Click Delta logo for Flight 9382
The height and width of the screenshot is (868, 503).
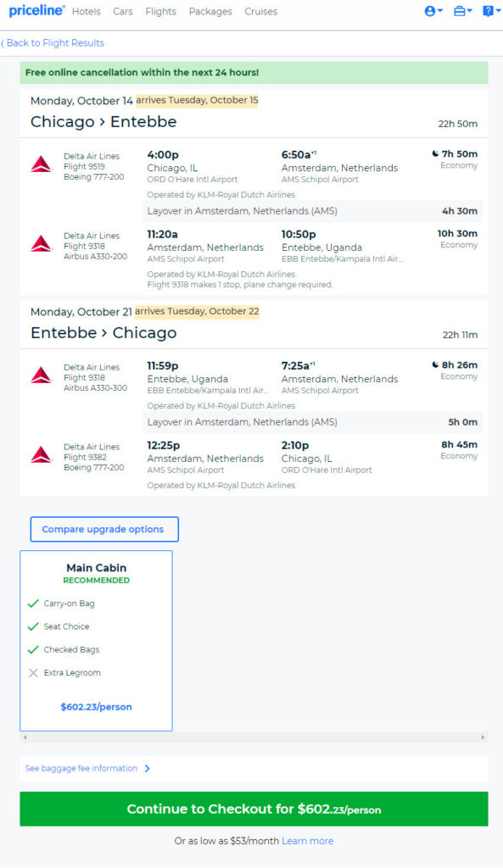point(41,454)
